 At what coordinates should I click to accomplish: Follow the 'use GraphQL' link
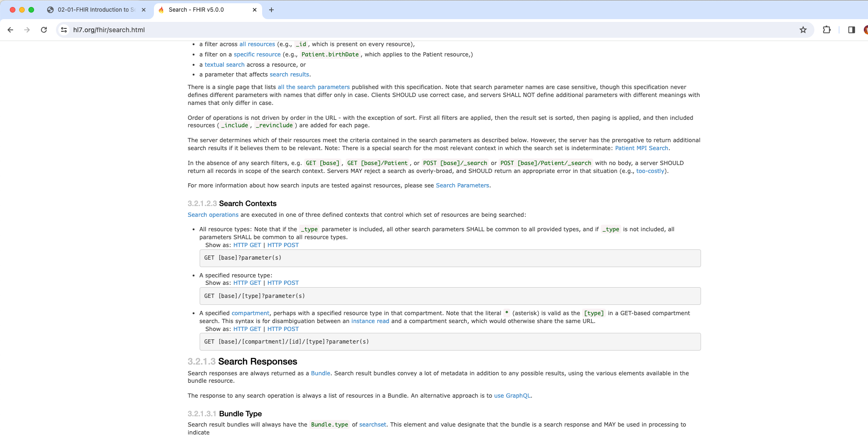pos(512,396)
